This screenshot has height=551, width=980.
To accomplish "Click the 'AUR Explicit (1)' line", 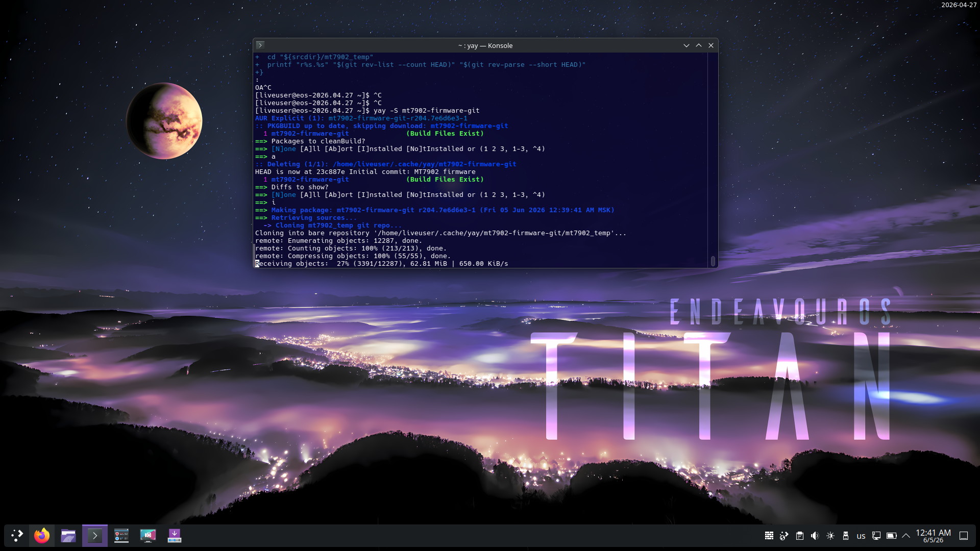I will coord(361,118).
